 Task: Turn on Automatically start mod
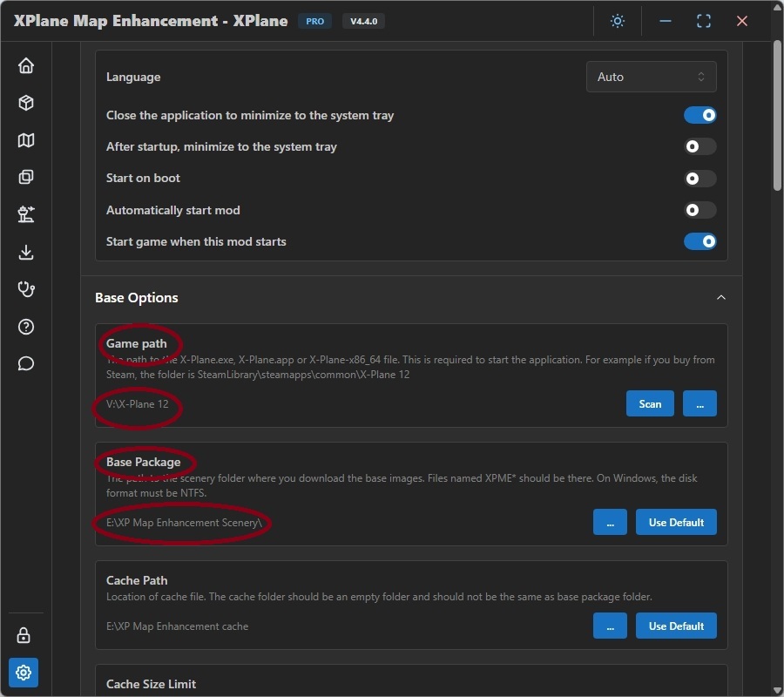700,210
